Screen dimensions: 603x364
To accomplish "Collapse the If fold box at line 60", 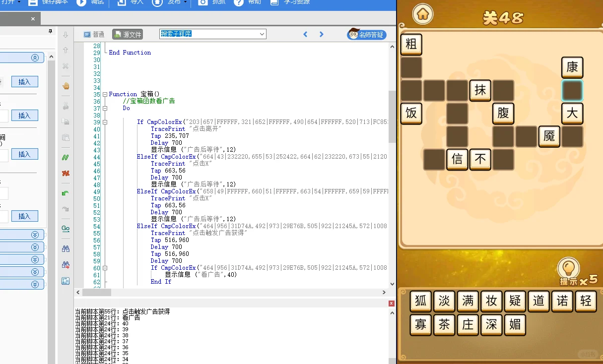I will [105, 268].
